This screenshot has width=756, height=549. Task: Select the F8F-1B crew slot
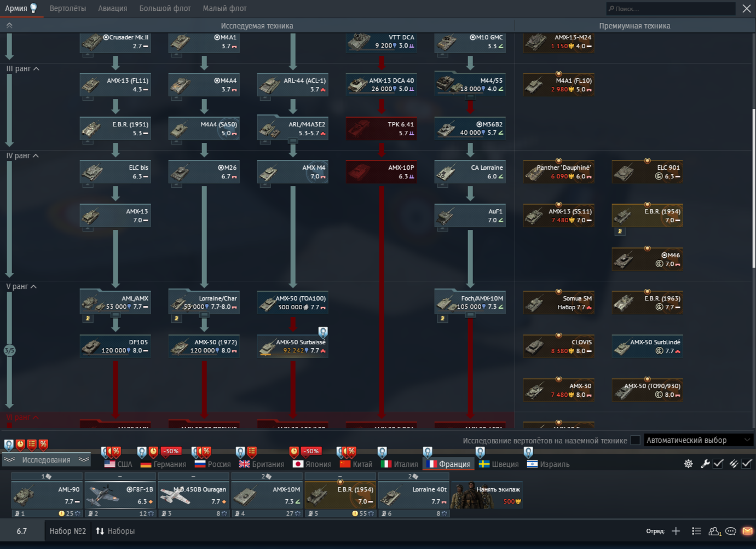[x=120, y=495]
